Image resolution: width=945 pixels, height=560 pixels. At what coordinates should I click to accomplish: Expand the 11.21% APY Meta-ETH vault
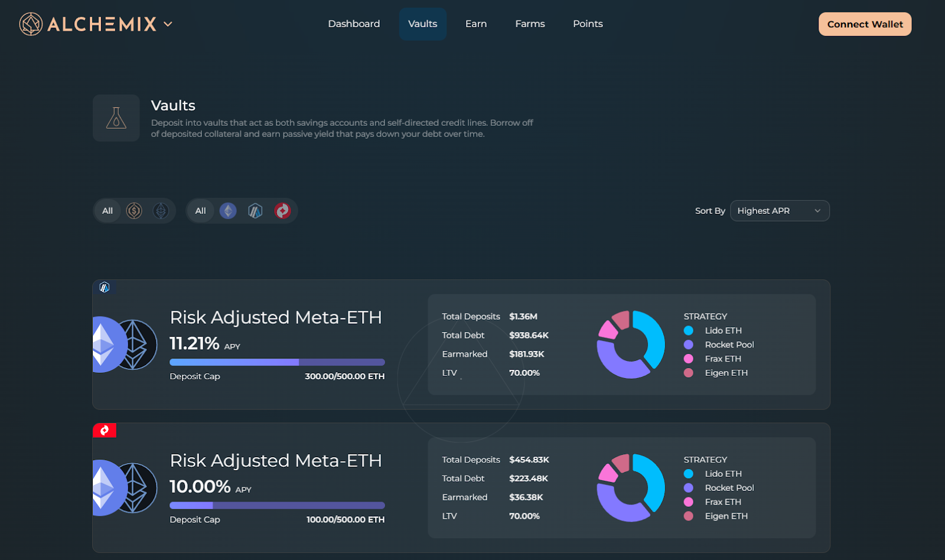click(275, 318)
